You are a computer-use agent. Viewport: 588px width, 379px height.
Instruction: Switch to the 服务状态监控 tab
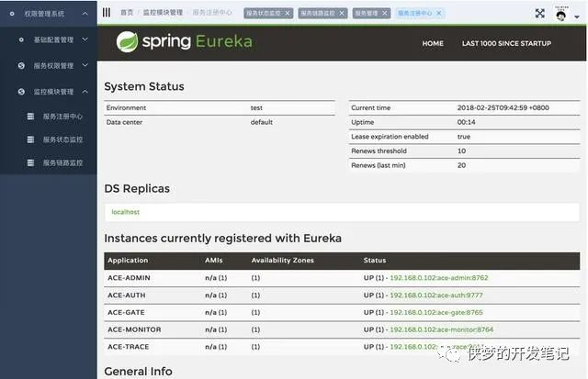pyautogui.click(x=264, y=13)
